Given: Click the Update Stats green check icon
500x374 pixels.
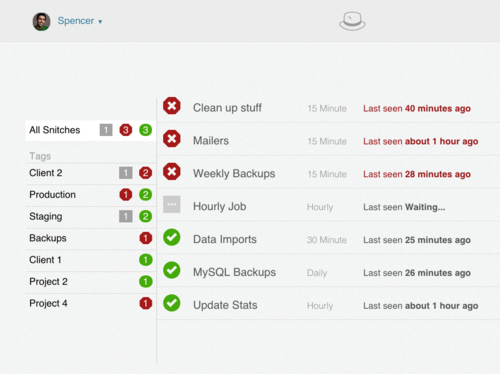Looking at the screenshot, I should (172, 303).
